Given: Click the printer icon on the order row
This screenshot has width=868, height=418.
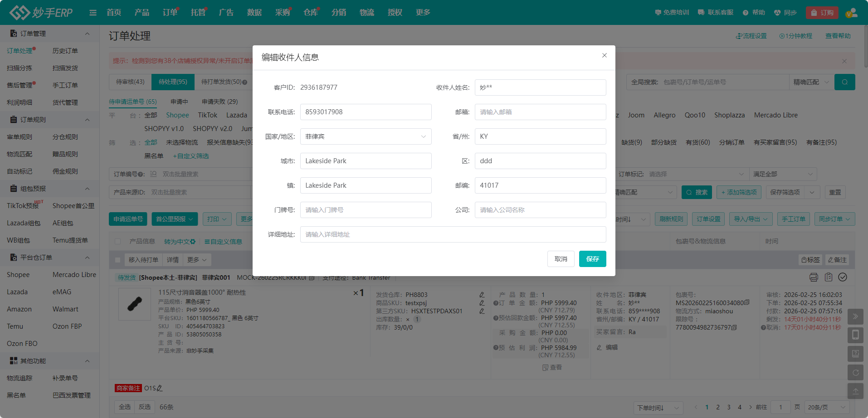Looking at the screenshot, I should coord(814,277).
